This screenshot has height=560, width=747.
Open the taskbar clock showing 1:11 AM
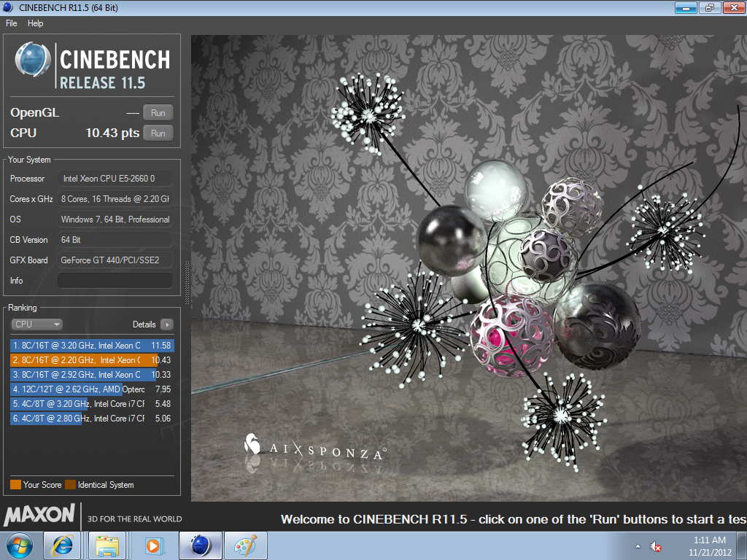pos(709,546)
